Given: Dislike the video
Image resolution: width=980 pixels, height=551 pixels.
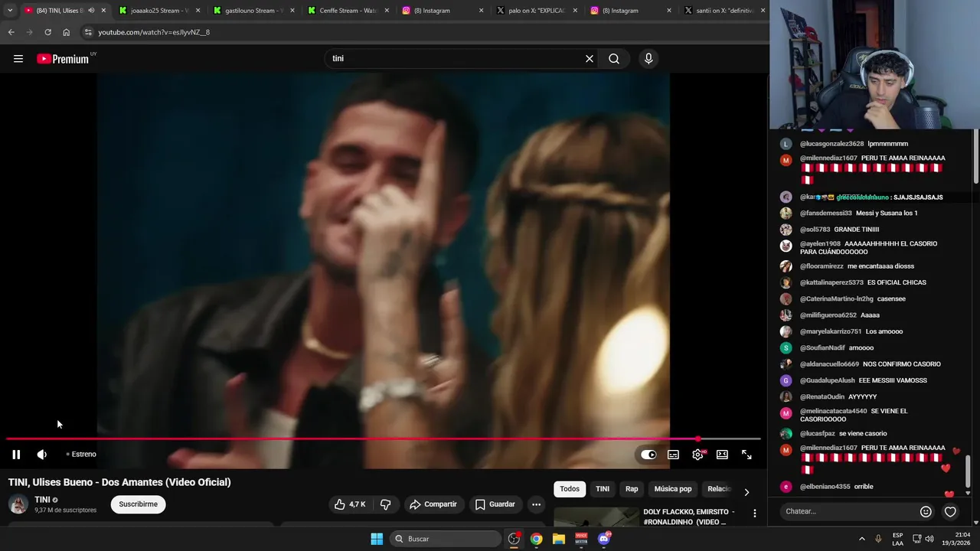Looking at the screenshot, I should [386, 504].
